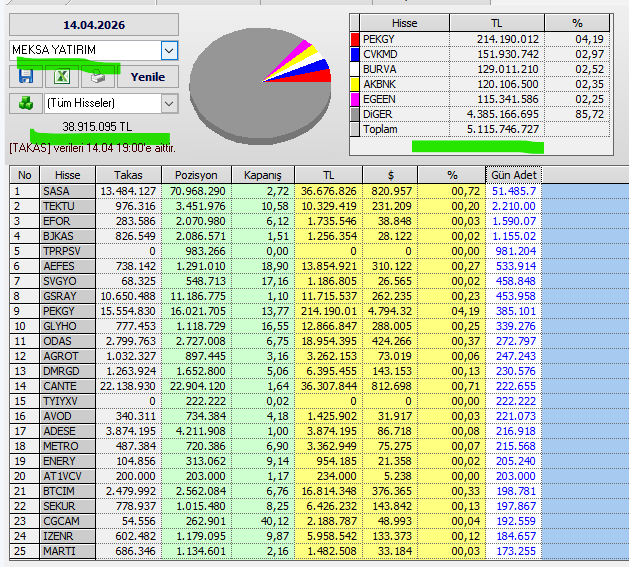Select the SASA stock row

275,191
